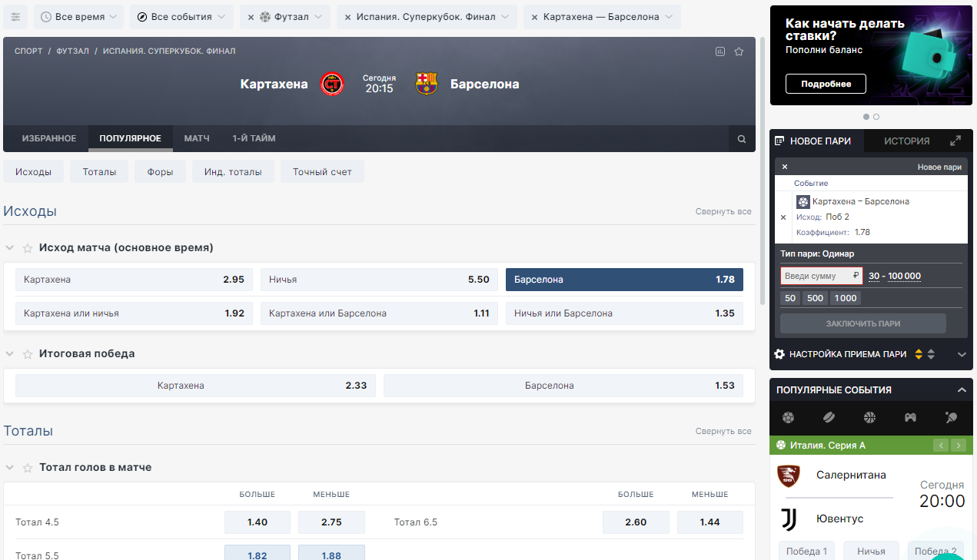Remove Картахена – Барселона selection from slip
The width and height of the screenshot is (977, 560).
coord(783,217)
